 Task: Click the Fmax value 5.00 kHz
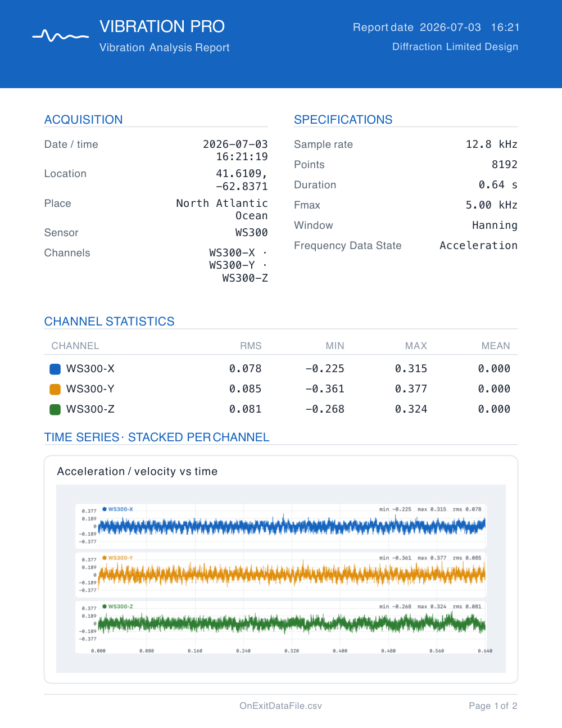(x=492, y=205)
